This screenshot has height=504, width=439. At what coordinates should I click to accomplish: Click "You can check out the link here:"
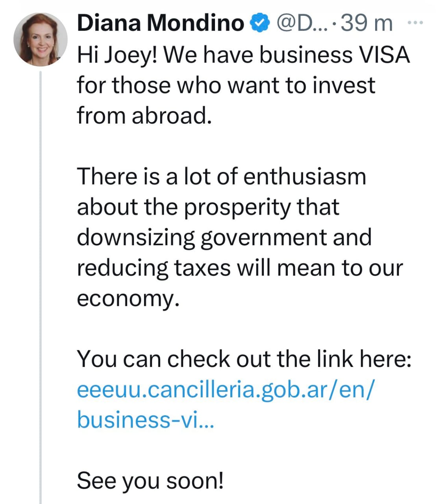pyautogui.click(x=244, y=359)
